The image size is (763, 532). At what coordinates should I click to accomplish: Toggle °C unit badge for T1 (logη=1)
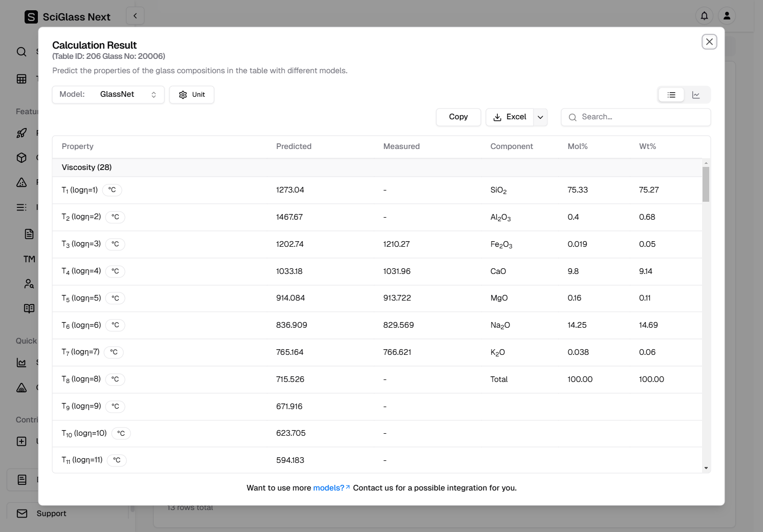(x=112, y=190)
